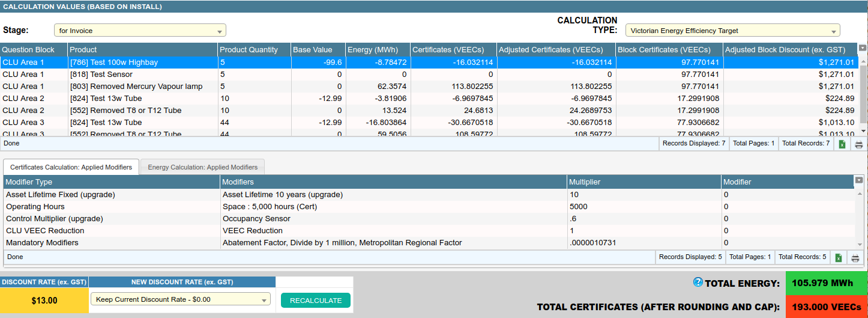Open column menu of modifiers grid
Image resolution: width=868 pixels, height=318 pixels.
858,180
